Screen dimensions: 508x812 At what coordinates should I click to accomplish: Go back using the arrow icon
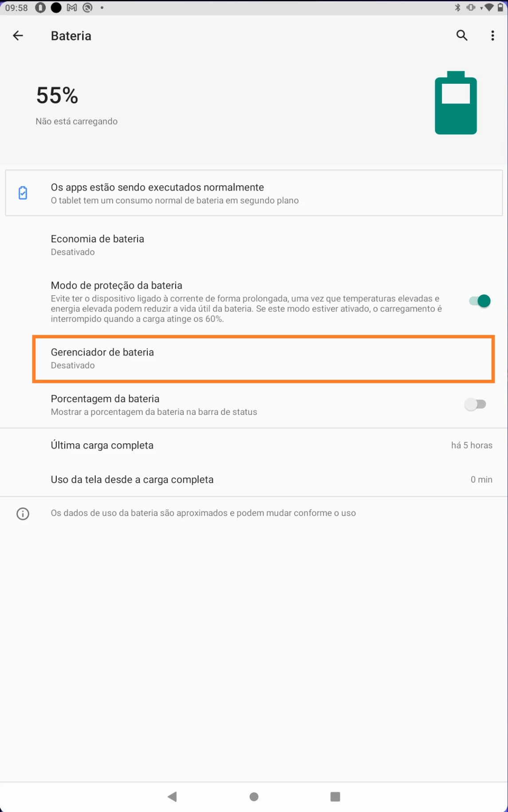tap(18, 35)
